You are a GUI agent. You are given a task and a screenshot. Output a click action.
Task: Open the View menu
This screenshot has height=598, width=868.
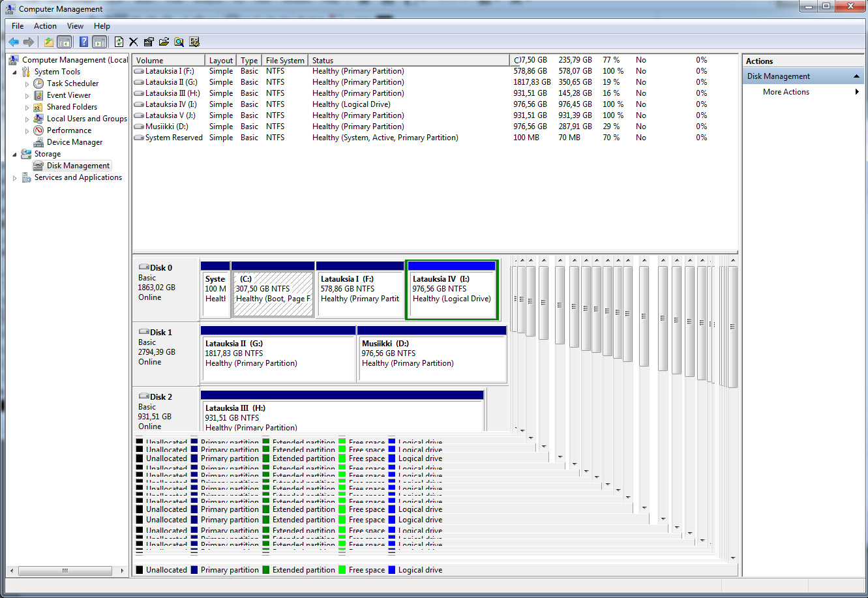[75, 26]
